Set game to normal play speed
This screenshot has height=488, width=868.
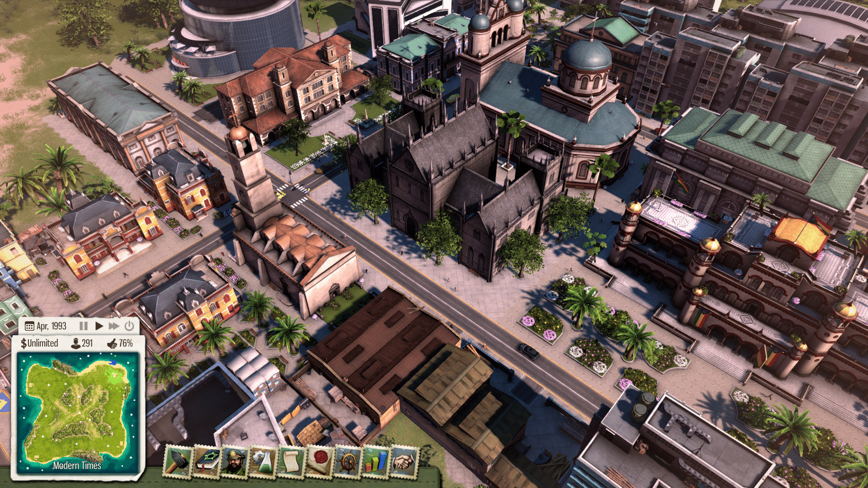coord(99,326)
